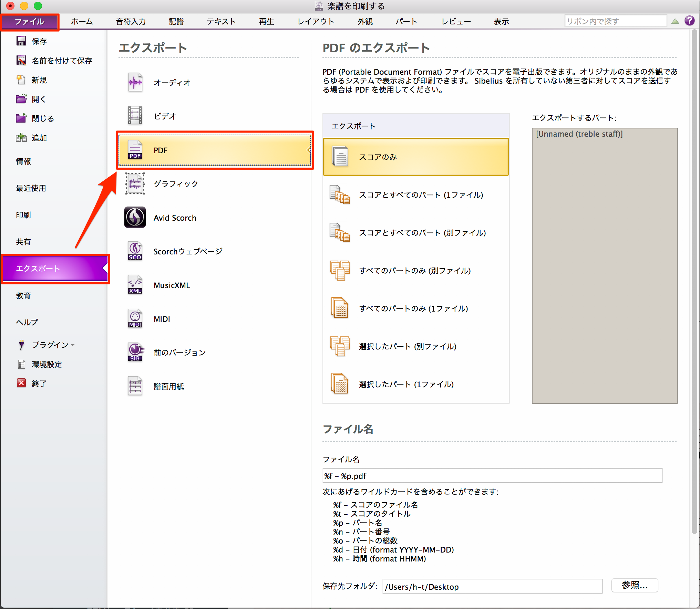The width and height of the screenshot is (700, 609).
Task: Choose 選択したパート (1ファイル) option
Action: [x=416, y=384]
